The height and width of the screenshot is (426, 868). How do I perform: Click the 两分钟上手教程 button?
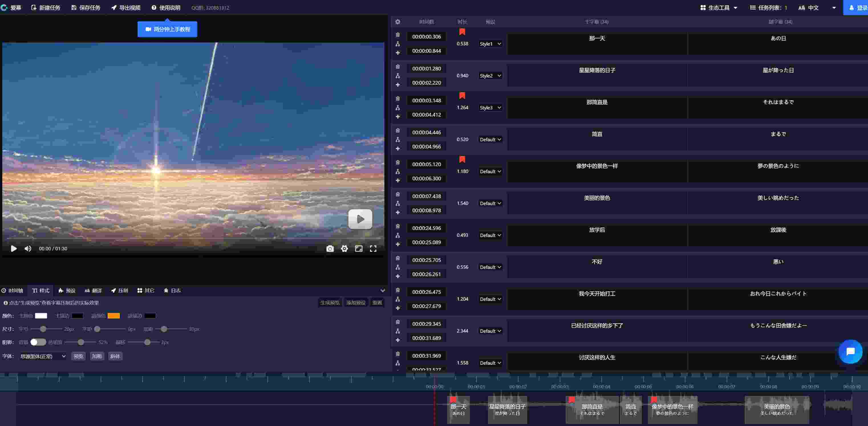click(x=168, y=29)
